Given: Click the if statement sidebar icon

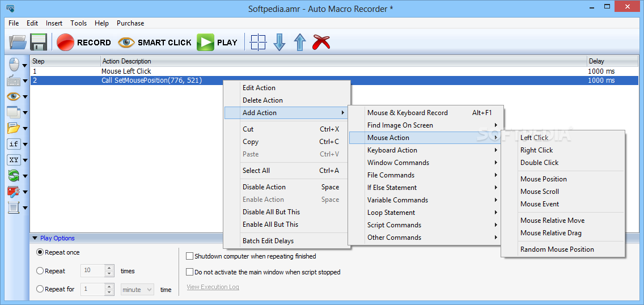Looking at the screenshot, I should [14, 144].
